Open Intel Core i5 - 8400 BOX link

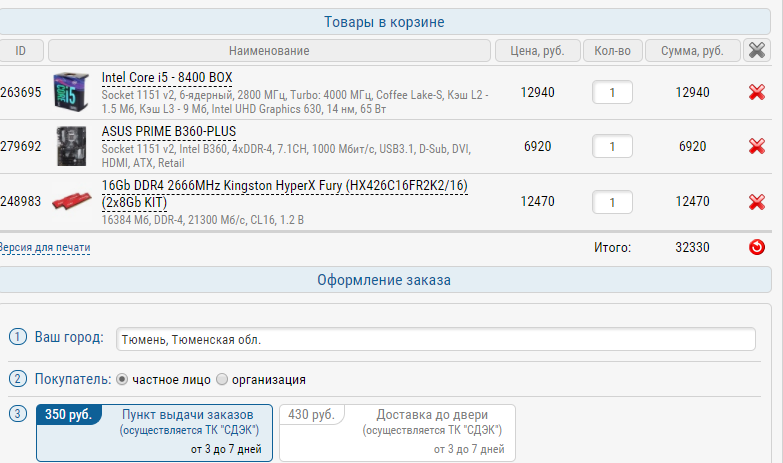(167, 78)
